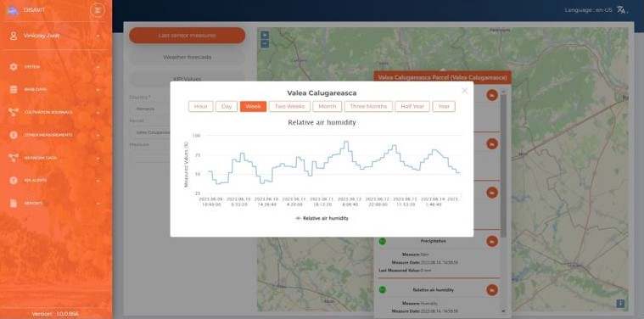Open the chart icon next to Precipitation
Screen dimensions: 644x319
point(492,242)
